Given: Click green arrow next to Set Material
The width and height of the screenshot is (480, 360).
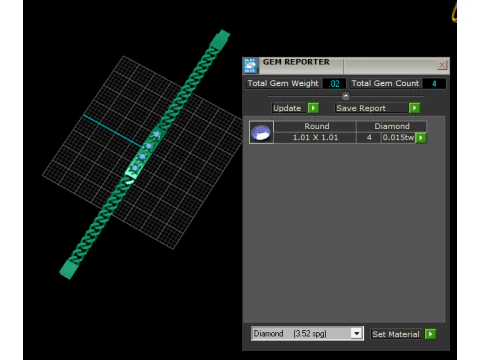Looking at the screenshot, I should (431, 334).
